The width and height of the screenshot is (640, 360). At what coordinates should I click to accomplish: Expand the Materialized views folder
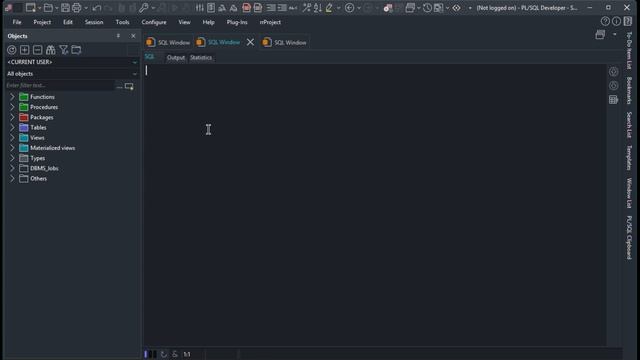tap(12, 148)
